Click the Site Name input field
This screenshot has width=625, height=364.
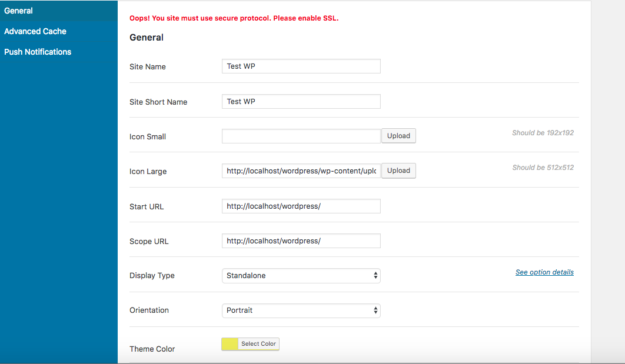pos(301,66)
